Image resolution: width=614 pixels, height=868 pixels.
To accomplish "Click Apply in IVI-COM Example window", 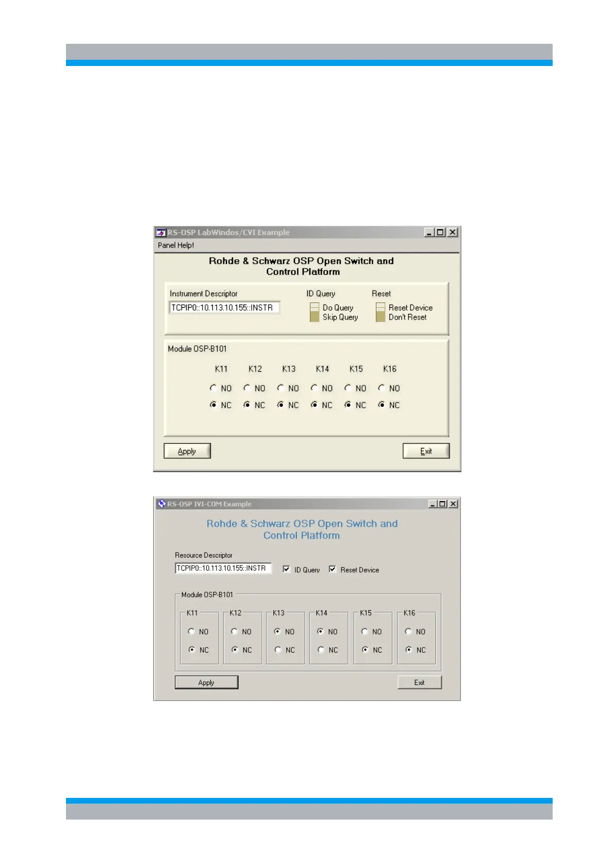I will tap(206, 682).
